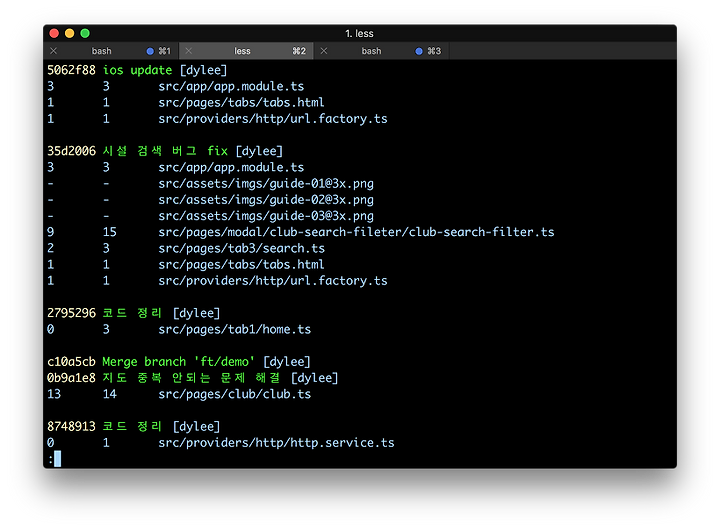
Task: Click commit hash c10a5cb
Action: click(x=71, y=362)
